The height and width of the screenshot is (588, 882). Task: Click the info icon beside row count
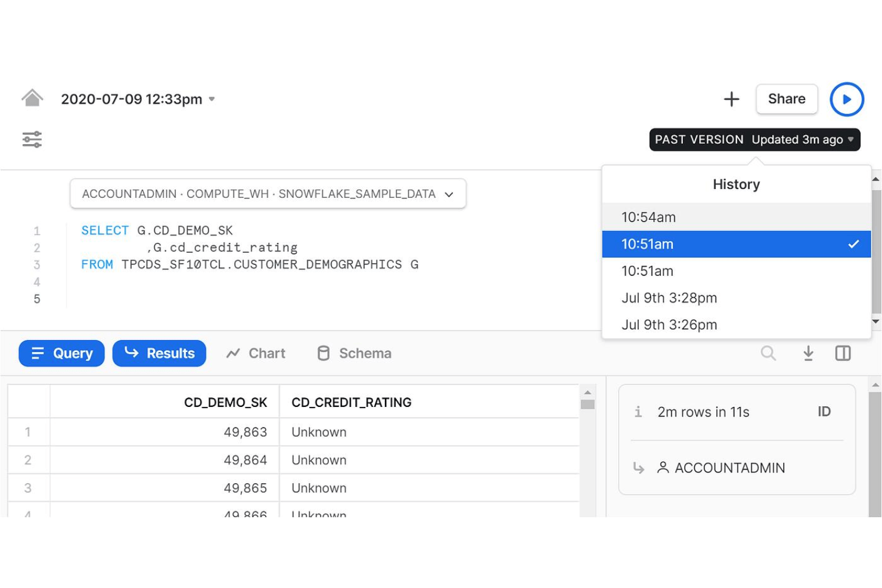coord(638,412)
